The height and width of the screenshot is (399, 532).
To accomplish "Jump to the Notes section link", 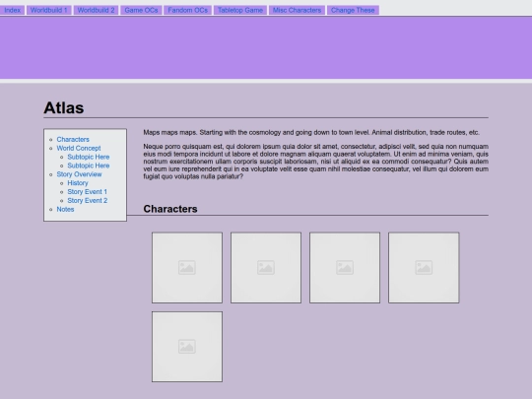I will coord(65,209).
